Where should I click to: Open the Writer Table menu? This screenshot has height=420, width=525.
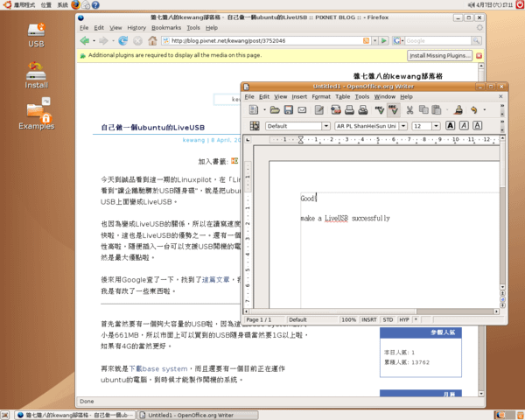(342, 97)
